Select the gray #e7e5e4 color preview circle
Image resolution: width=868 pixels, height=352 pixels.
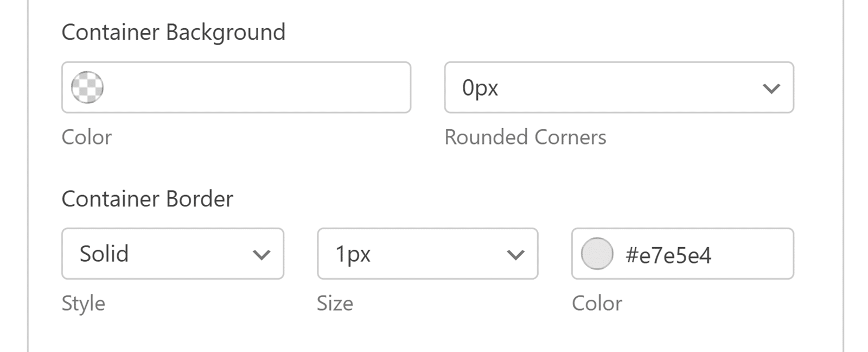point(596,254)
